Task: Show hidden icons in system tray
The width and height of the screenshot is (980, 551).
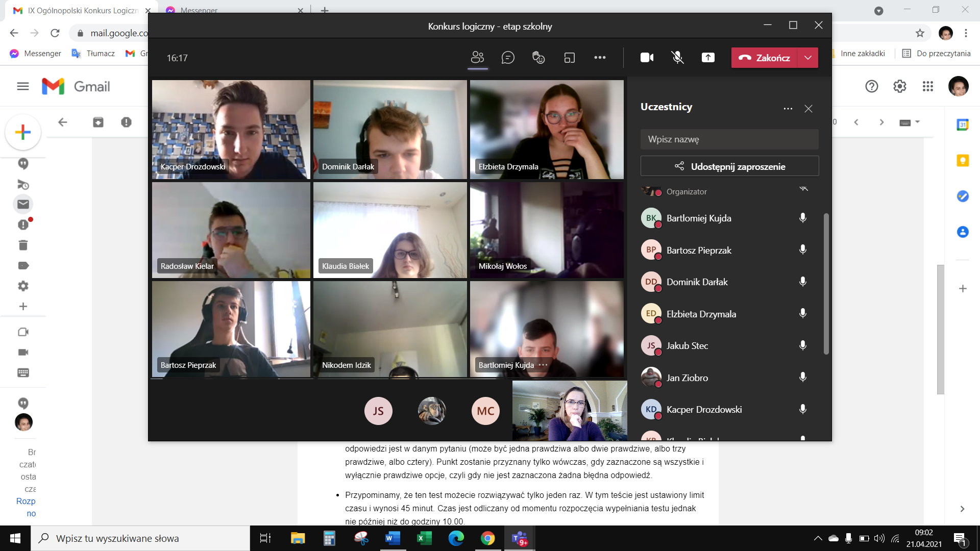Action: tap(818, 538)
